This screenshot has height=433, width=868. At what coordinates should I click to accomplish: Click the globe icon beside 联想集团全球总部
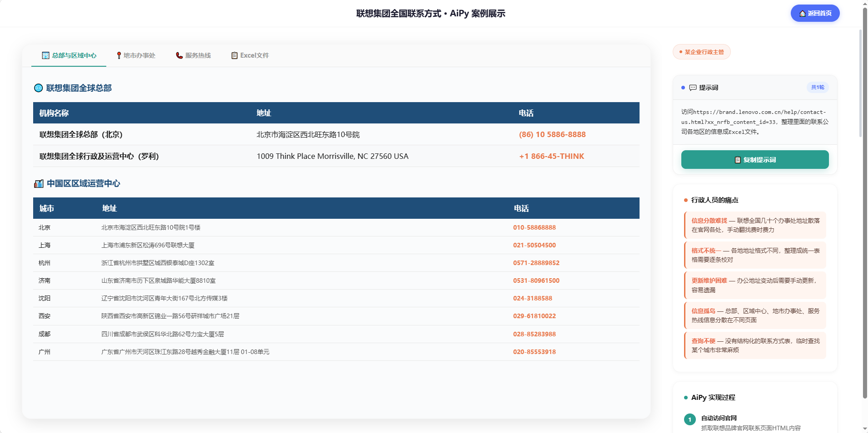39,88
